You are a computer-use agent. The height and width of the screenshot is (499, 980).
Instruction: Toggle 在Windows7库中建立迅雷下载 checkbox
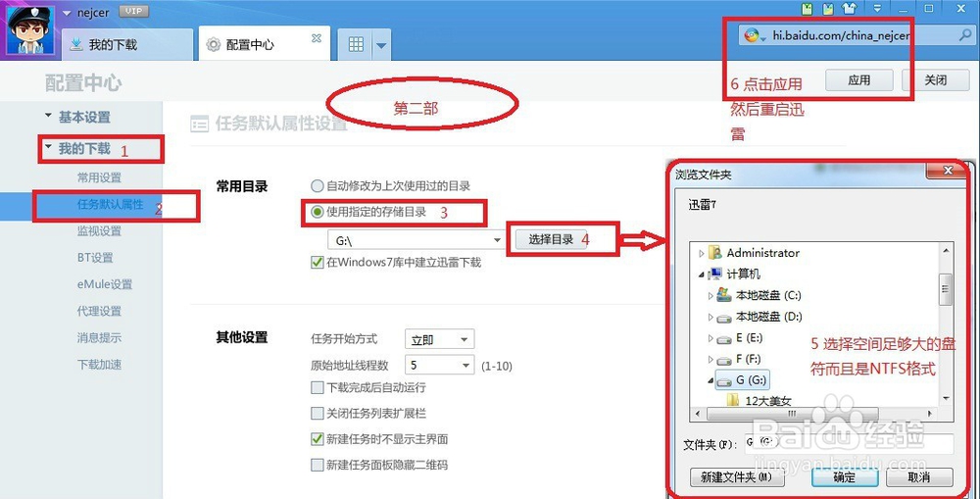(317, 263)
